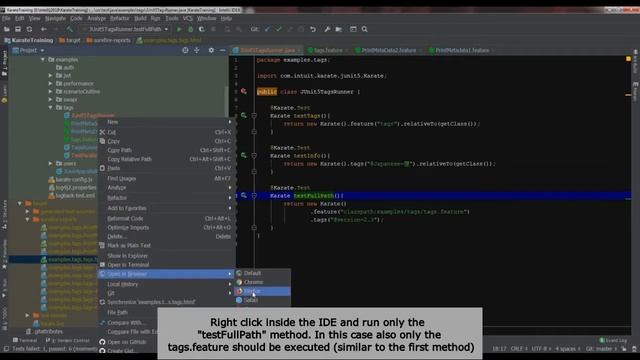Collapse the orange target folder arrow
The width and height of the screenshot is (640, 360).
[20, 203]
